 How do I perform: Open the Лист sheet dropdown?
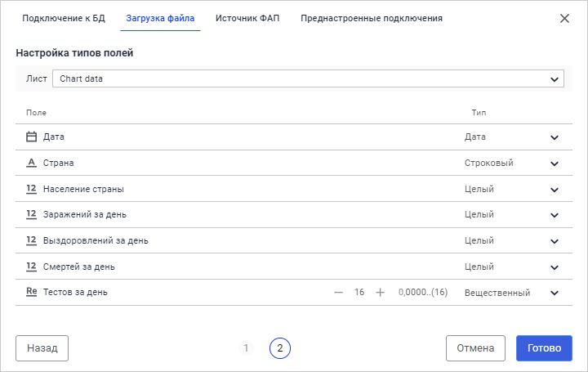click(308, 78)
